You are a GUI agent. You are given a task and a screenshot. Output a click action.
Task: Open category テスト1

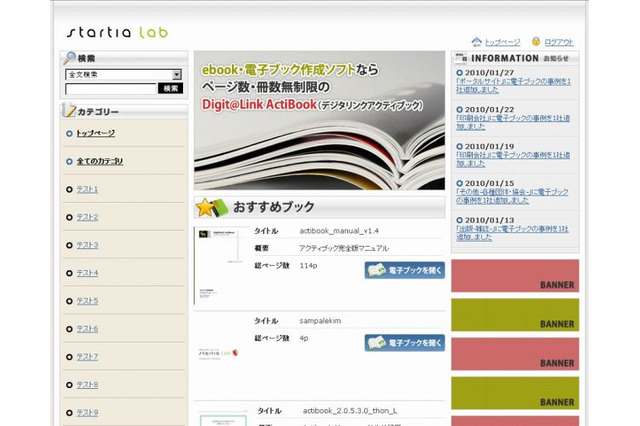pos(87,189)
